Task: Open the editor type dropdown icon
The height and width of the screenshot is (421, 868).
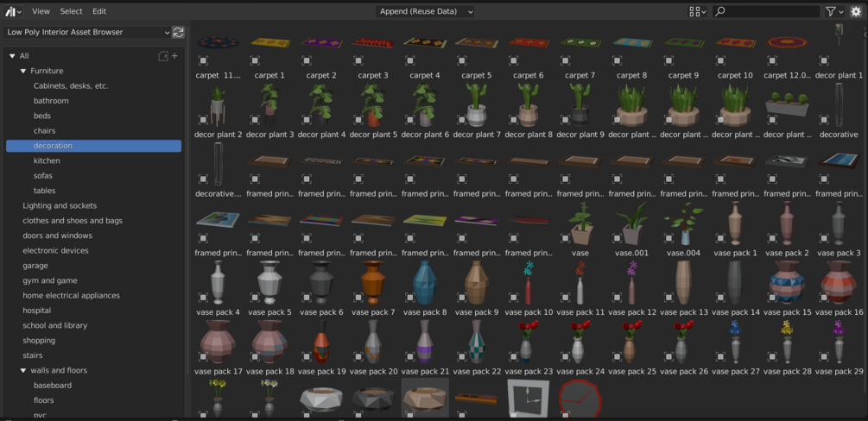Action: 13,11
